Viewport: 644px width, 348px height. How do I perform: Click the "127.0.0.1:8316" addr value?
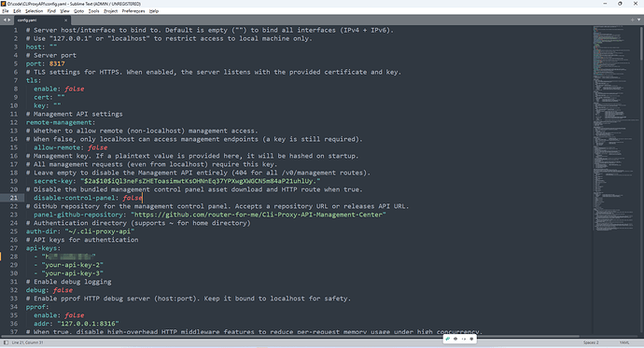[x=88, y=324]
